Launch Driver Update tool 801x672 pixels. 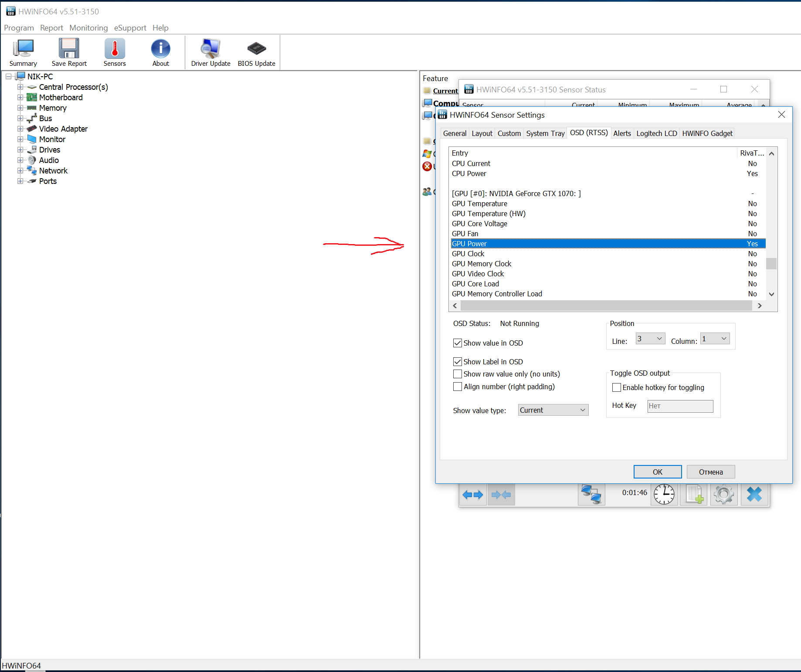point(210,52)
